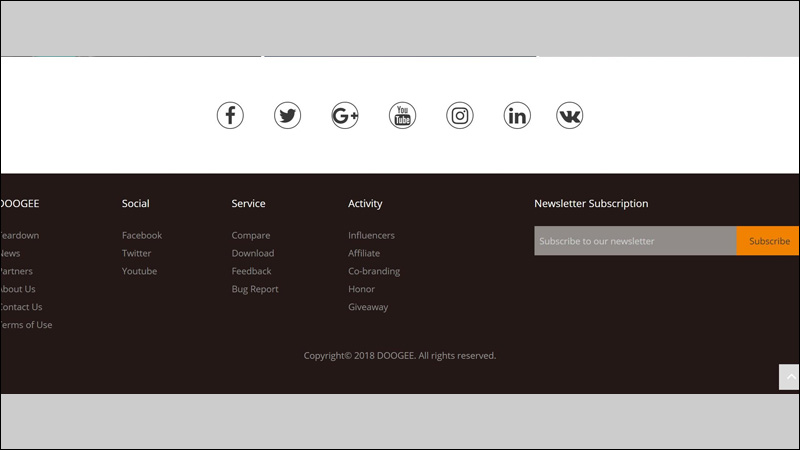Screen dimensions: 800x450
Task: Open the Bug Report link
Action: (x=255, y=289)
